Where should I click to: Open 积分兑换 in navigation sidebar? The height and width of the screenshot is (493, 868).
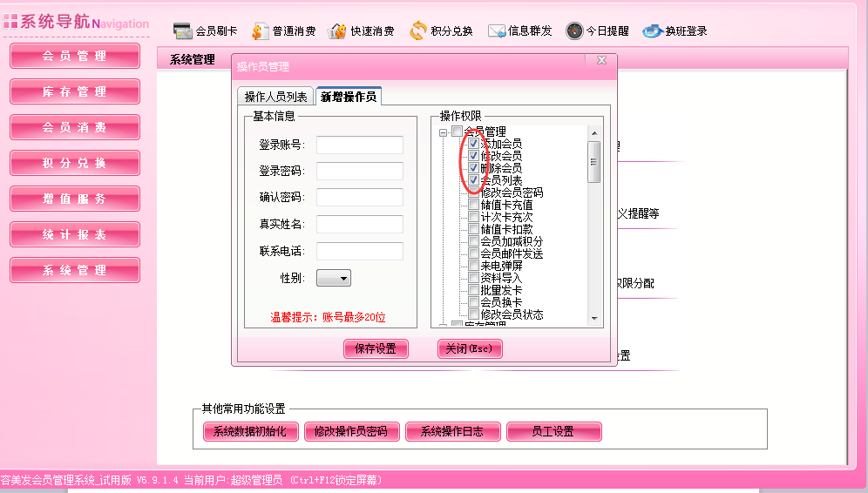point(75,163)
